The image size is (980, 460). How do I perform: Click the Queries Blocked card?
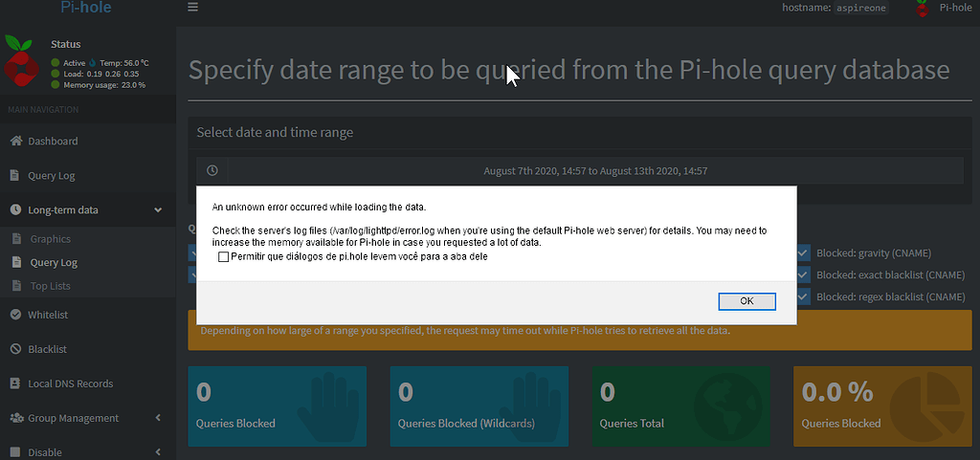pyautogui.click(x=277, y=406)
